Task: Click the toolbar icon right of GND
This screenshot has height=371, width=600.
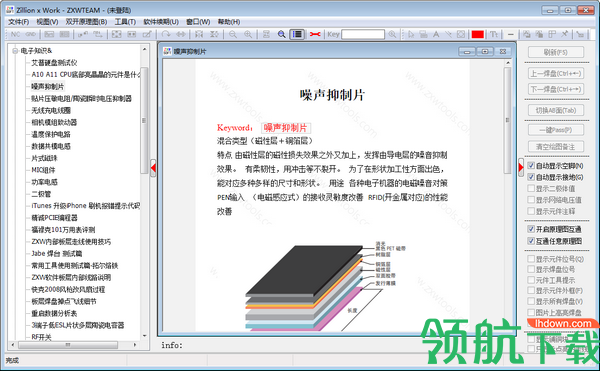Action: click(x=49, y=34)
